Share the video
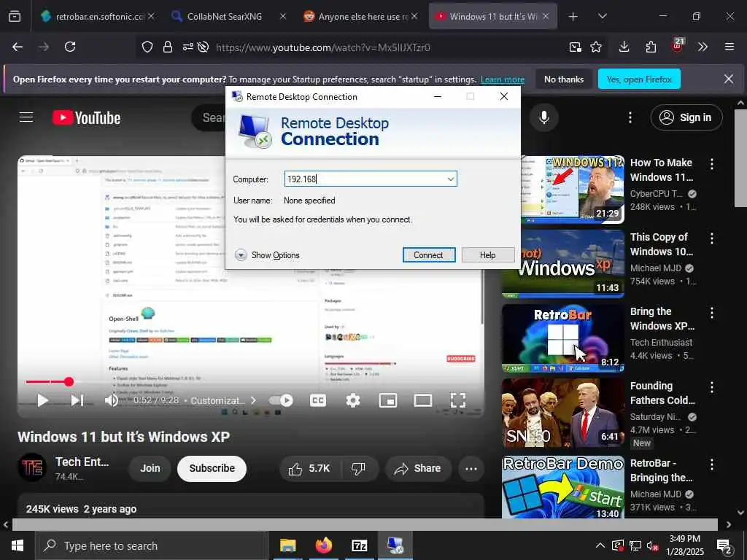The width and height of the screenshot is (747, 560). tap(418, 469)
